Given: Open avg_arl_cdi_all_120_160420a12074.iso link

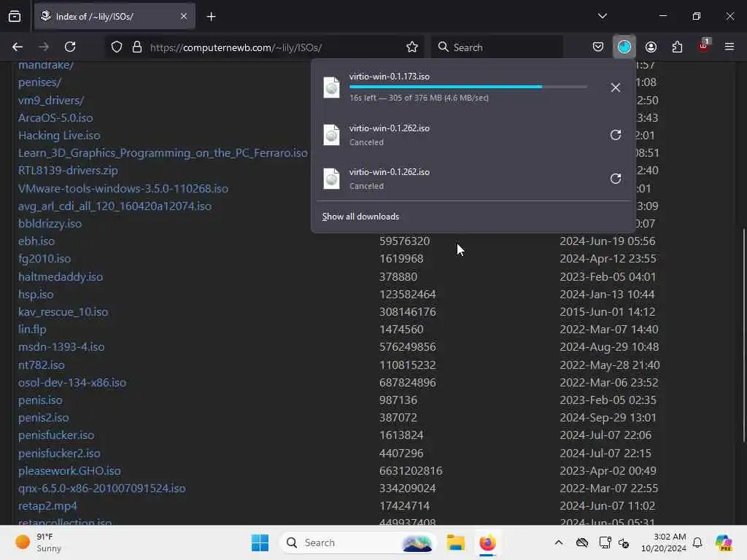Looking at the screenshot, I should click(115, 206).
